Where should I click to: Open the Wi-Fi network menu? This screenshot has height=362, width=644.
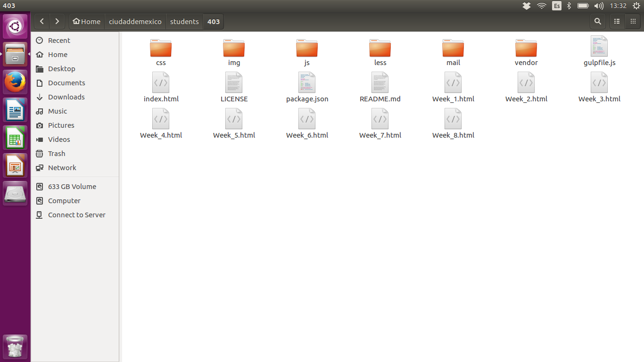click(542, 6)
